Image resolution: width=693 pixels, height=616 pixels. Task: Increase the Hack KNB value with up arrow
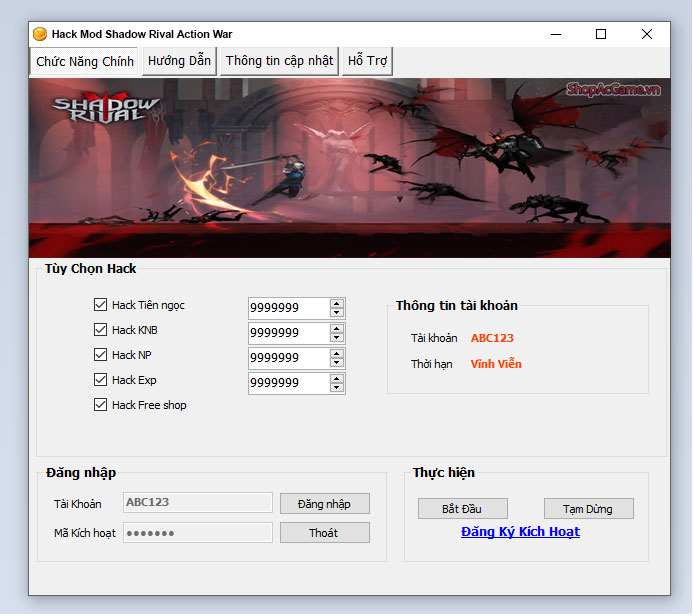coord(337,329)
